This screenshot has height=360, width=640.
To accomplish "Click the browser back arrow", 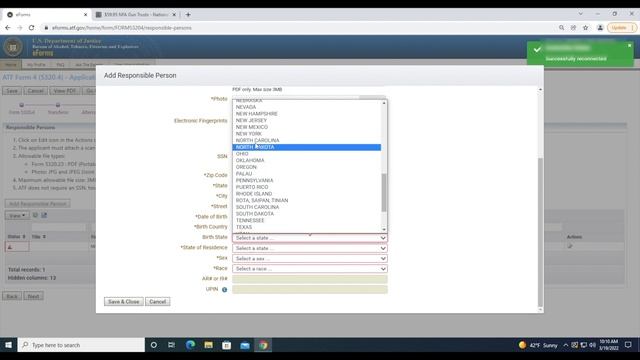I will point(8,28).
